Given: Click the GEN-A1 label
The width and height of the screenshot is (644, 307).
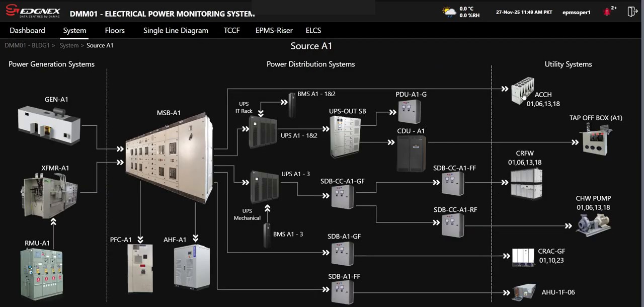Looking at the screenshot, I should click(x=56, y=99).
